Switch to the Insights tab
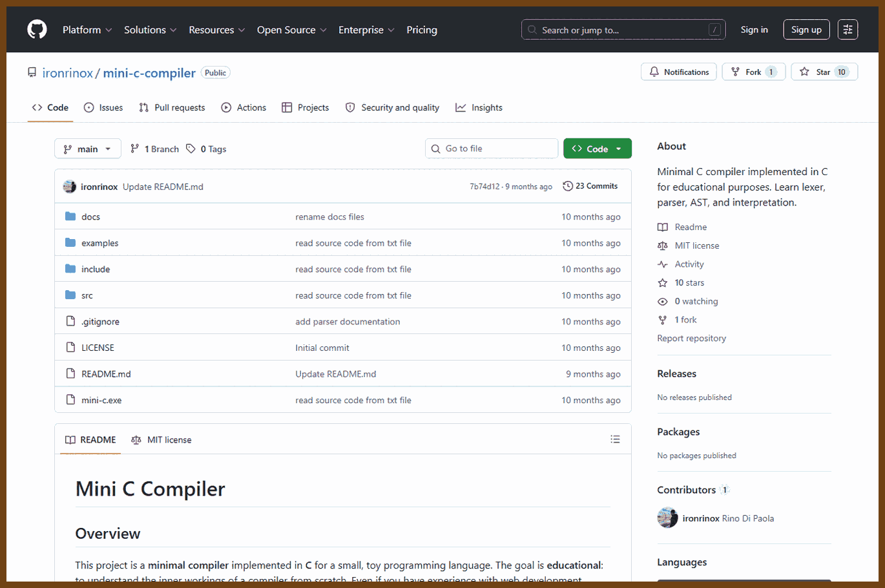885x588 pixels. 479,107
